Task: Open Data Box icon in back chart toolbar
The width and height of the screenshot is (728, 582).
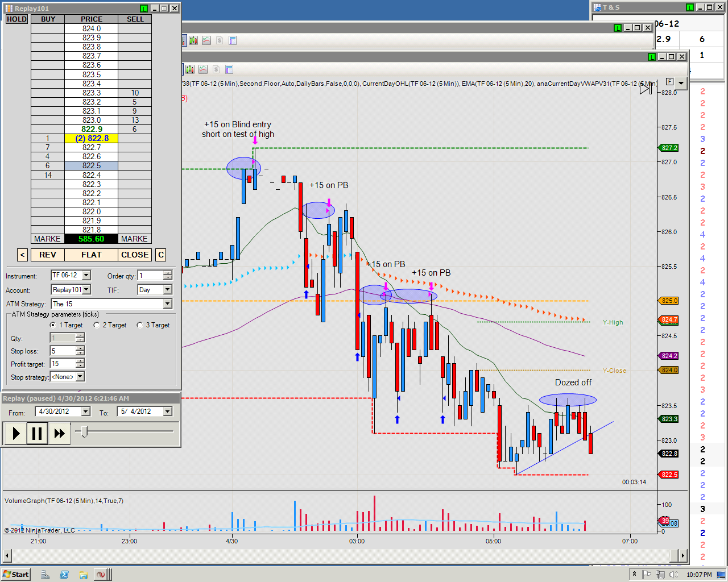Action: coord(232,40)
